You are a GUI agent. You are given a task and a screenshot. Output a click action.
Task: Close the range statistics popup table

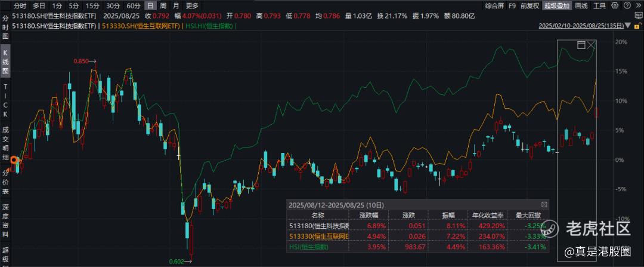[544, 204]
